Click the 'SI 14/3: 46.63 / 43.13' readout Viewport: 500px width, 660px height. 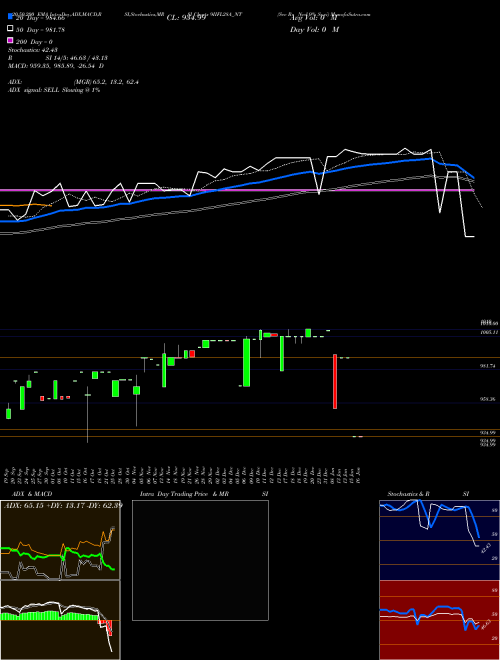(x=77, y=58)
